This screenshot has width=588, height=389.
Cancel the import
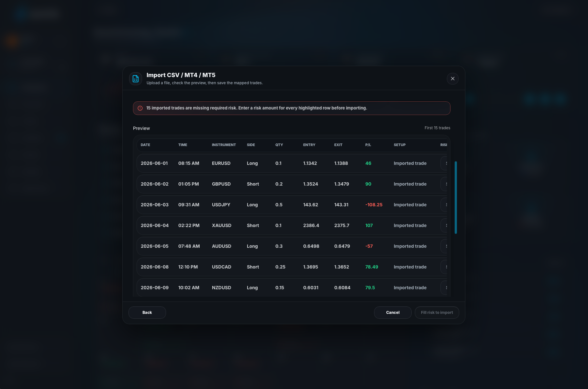click(393, 313)
